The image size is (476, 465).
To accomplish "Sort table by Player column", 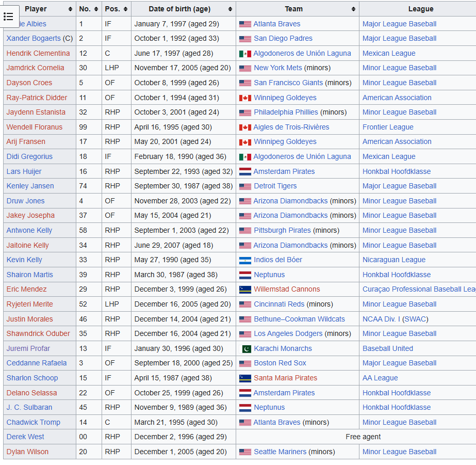I will (70, 9).
